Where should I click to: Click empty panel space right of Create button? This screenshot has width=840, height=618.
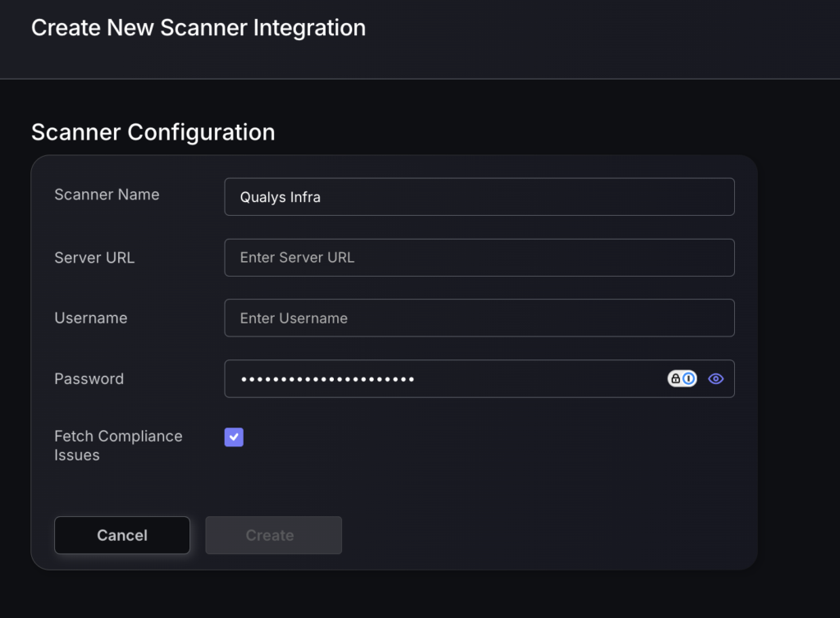coord(541,535)
